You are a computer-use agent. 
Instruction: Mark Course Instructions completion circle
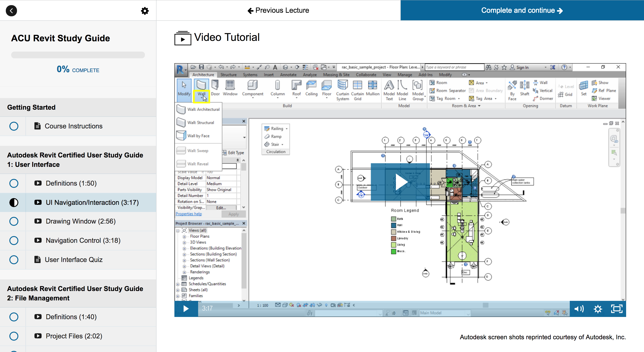[14, 126]
